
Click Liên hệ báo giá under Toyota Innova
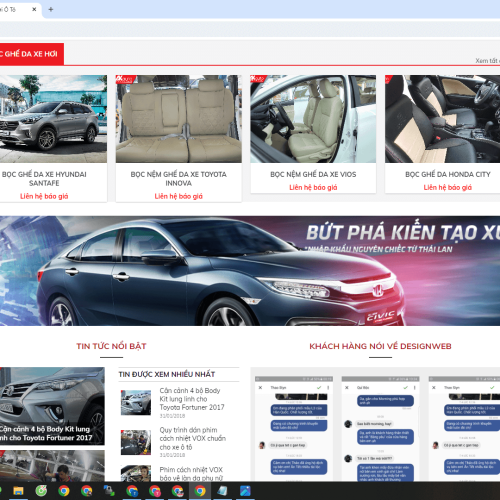point(179,196)
